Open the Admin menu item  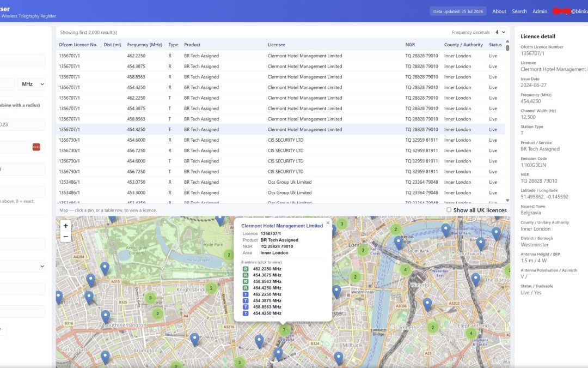pyautogui.click(x=540, y=11)
